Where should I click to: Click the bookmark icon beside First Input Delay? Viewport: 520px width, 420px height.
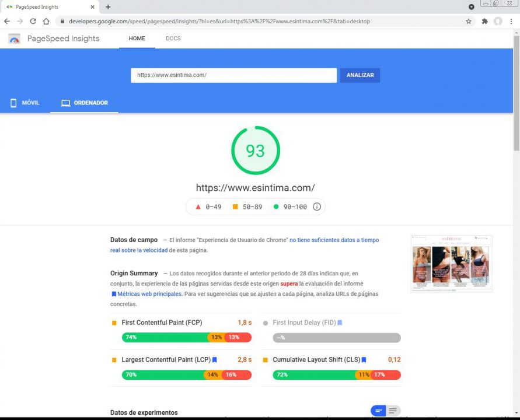pos(340,323)
